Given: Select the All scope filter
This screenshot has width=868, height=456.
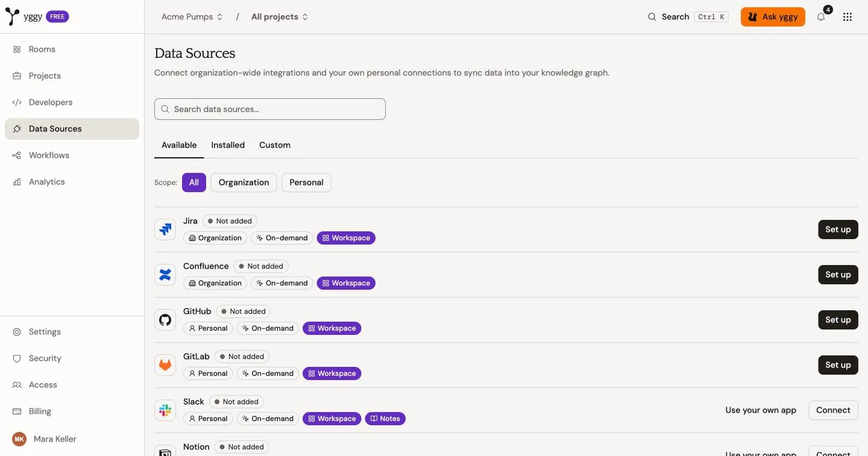Looking at the screenshot, I should [x=194, y=183].
